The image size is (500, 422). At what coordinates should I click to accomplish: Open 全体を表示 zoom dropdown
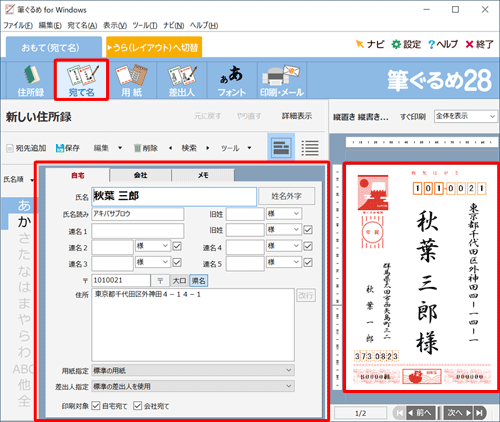[466, 116]
